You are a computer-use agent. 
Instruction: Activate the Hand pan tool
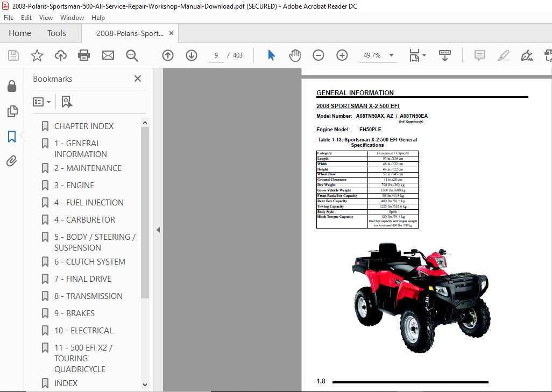tap(295, 55)
